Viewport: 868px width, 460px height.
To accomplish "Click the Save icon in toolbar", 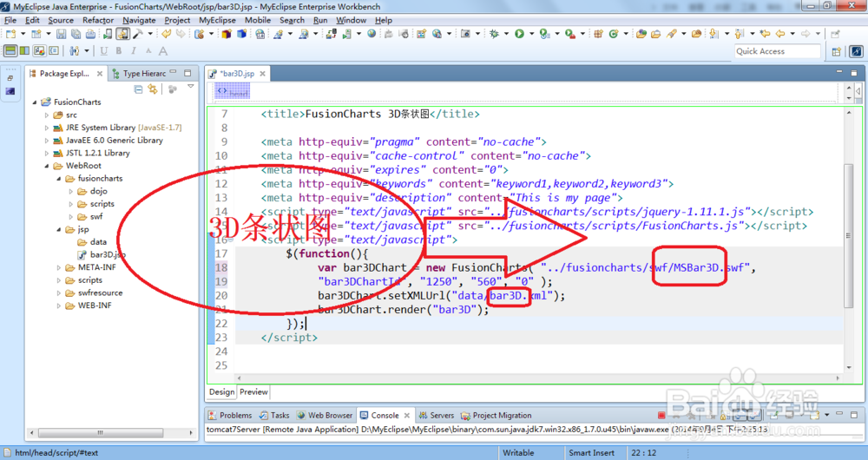I will [x=61, y=34].
